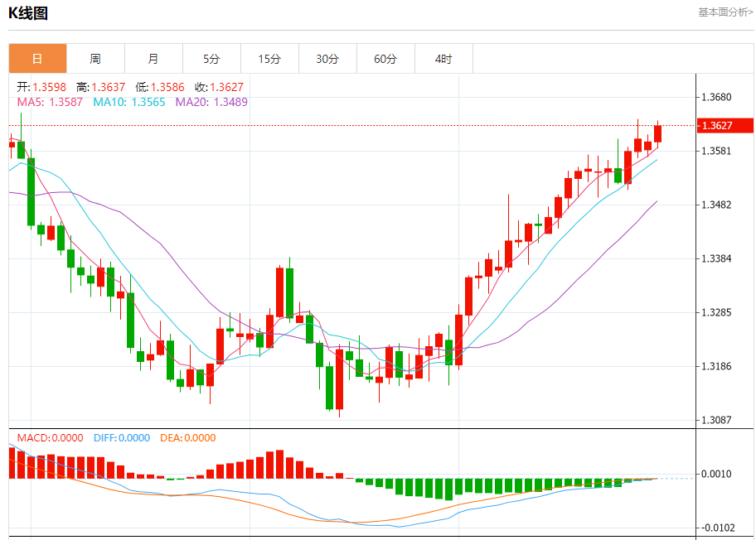The height and width of the screenshot is (540, 756).
Task: Open the 基本面分析 link
Action: tap(725, 12)
